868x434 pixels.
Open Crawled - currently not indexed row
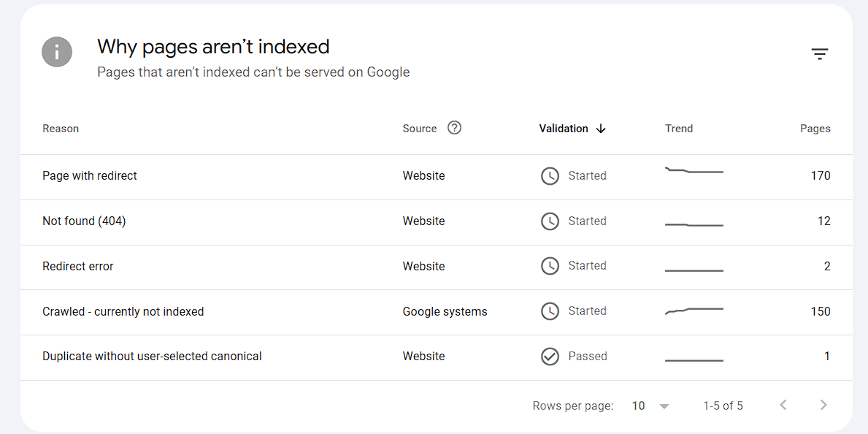click(123, 312)
